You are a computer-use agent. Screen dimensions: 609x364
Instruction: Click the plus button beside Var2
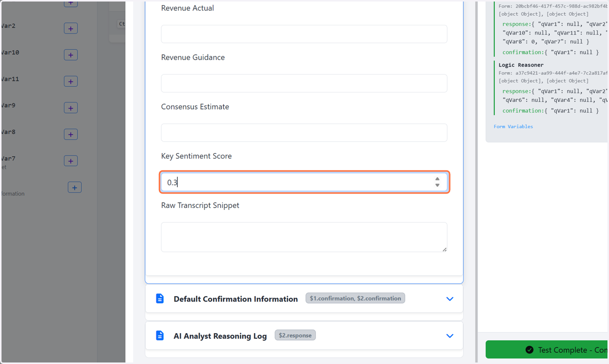tap(71, 28)
